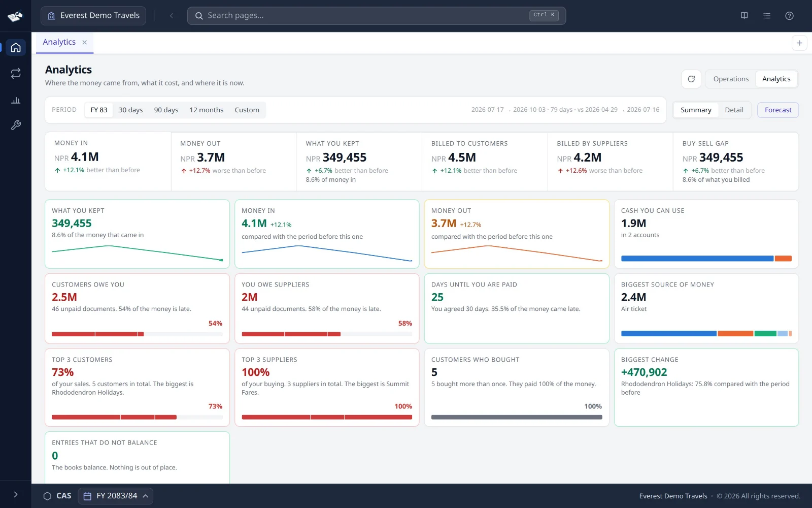This screenshot has width=812, height=508.
Task: Select the 30 days period
Action: point(131,110)
